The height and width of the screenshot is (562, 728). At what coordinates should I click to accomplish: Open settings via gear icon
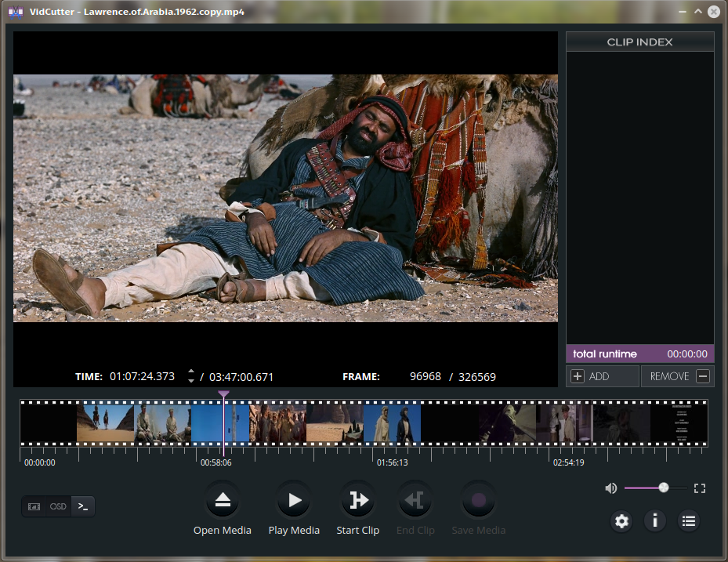click(621, 521)
